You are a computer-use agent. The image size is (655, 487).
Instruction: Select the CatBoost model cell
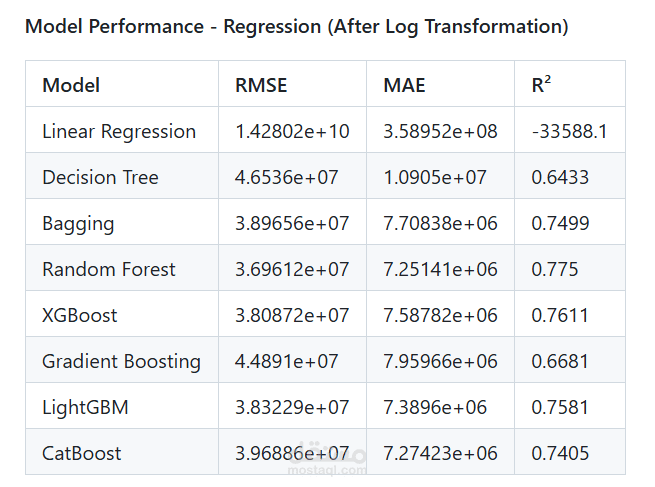tap(82, 453)
